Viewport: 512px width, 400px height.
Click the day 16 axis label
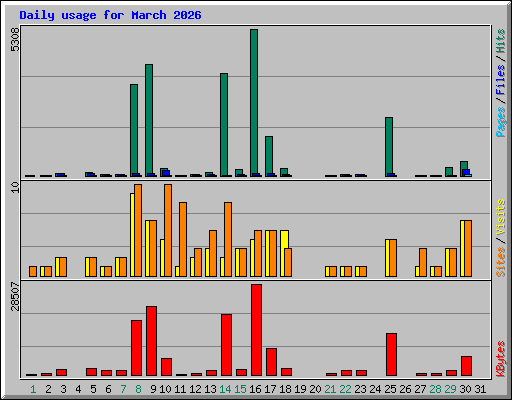tap(255, 389)
